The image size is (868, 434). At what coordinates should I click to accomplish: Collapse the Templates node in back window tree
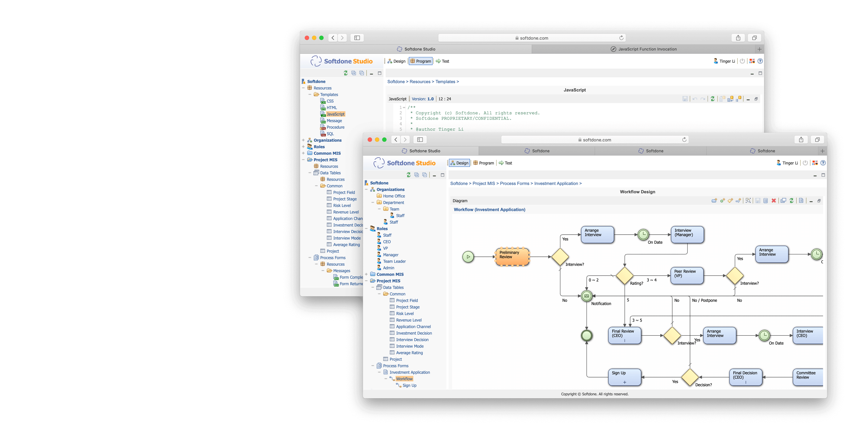pyautogui.click(x=310, y=95)
